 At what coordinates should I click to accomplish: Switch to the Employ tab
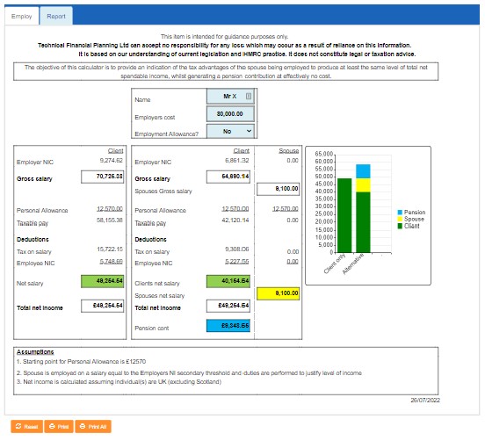pos(22,16)
